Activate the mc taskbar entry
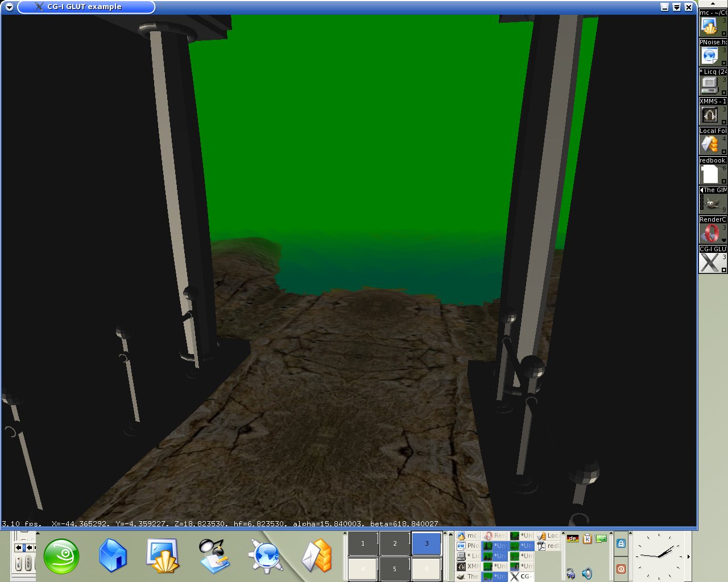This screenshot has height=582, width=728. [x=468, y=536]
